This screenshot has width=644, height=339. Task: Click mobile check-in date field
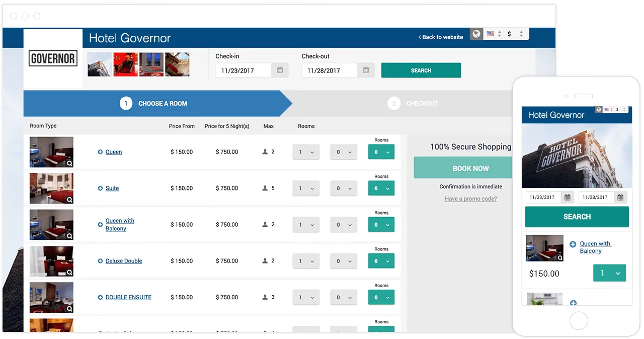543,197
